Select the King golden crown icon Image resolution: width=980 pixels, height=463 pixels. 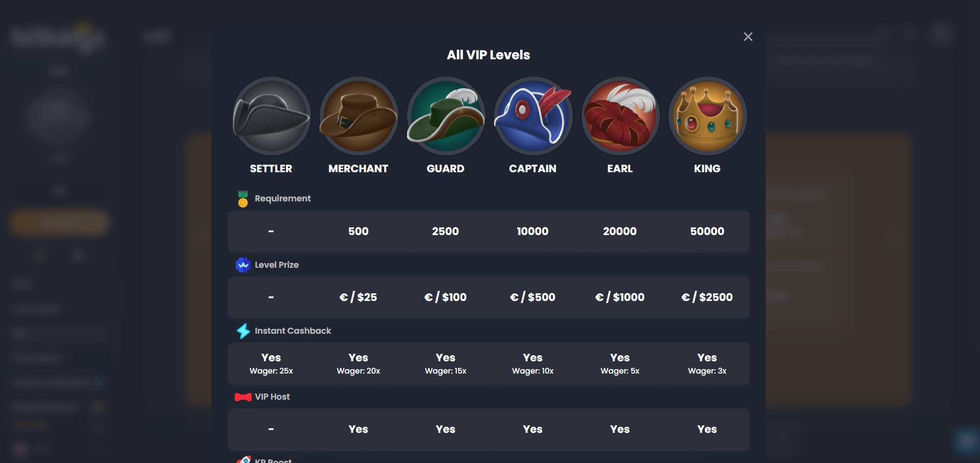[x=707, y=116]
